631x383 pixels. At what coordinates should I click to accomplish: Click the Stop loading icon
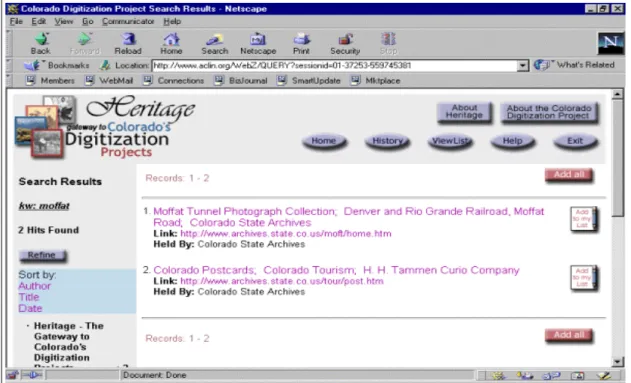click(388, 43)
